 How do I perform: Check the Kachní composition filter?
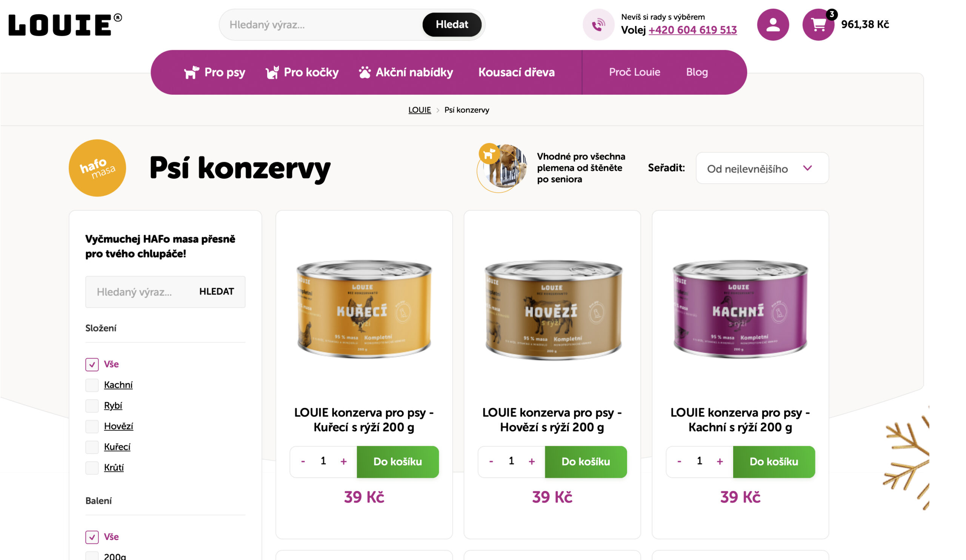(x=92, y=385)
